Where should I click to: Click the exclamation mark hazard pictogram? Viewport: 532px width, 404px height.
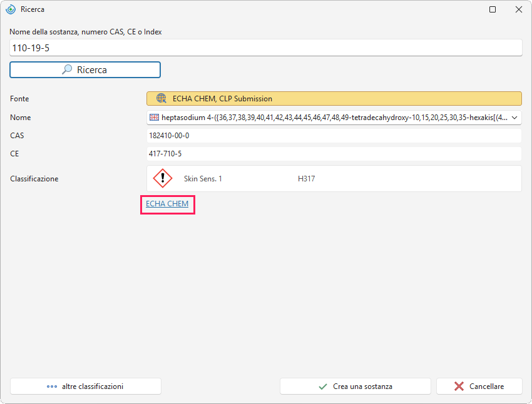click(x=163, y=178)
